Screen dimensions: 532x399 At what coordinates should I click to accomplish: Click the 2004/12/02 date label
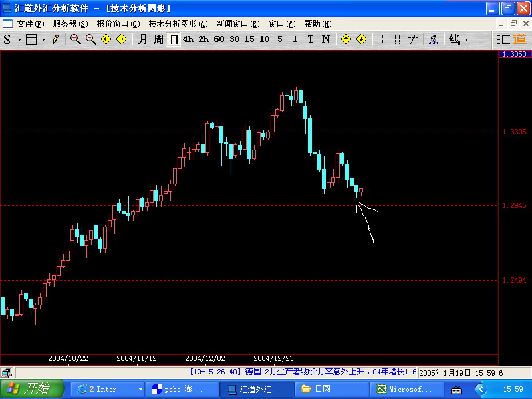[x=205, y=358]
